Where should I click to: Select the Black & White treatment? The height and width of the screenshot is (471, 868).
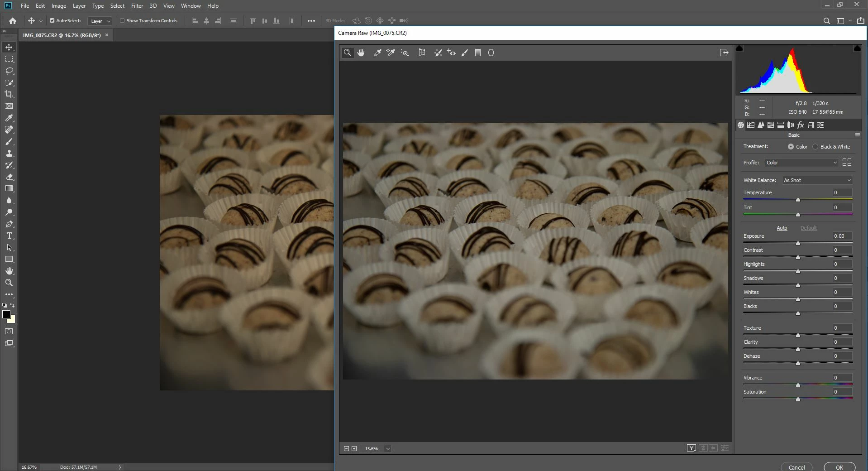click(x=816, y=147)
